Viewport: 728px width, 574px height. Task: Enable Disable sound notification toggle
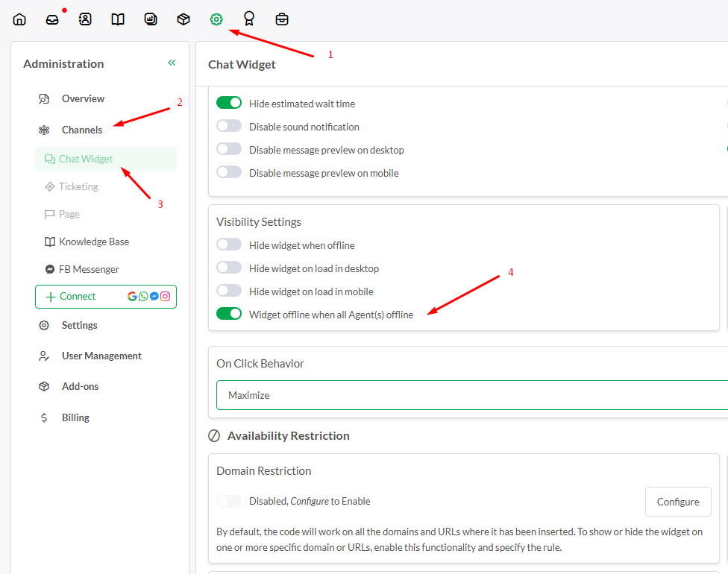click(229, 126)
